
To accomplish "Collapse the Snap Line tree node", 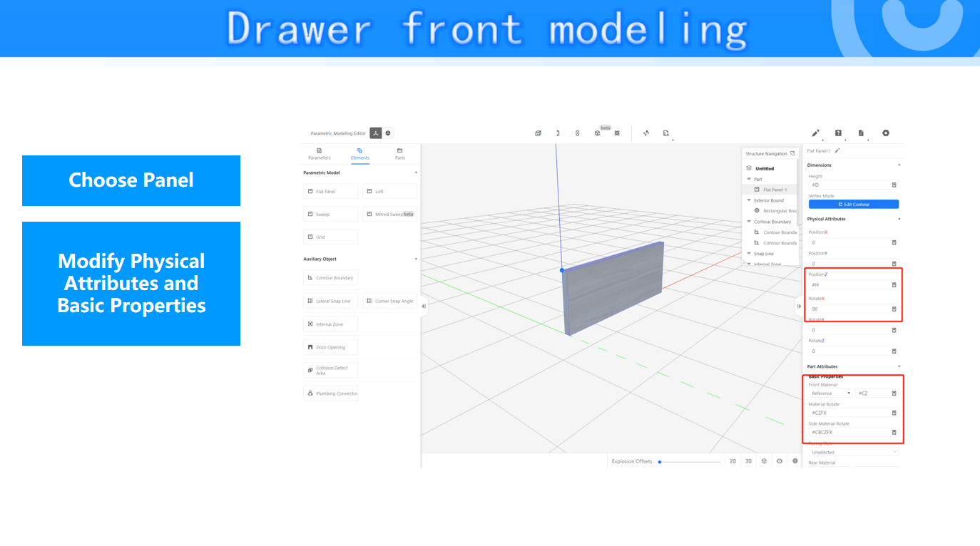I will (749, 254).
